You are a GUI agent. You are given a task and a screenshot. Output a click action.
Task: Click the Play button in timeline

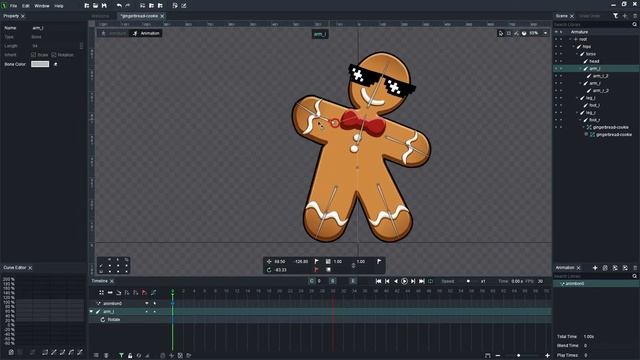(404, 281)
